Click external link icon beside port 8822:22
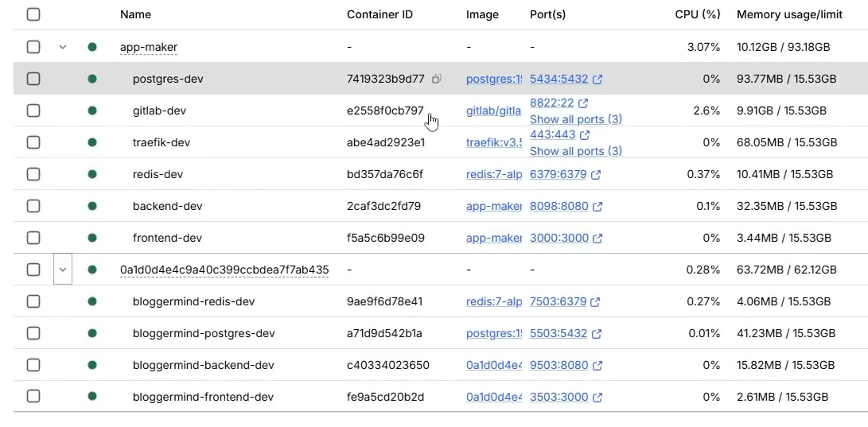 (x=583, y=103)
